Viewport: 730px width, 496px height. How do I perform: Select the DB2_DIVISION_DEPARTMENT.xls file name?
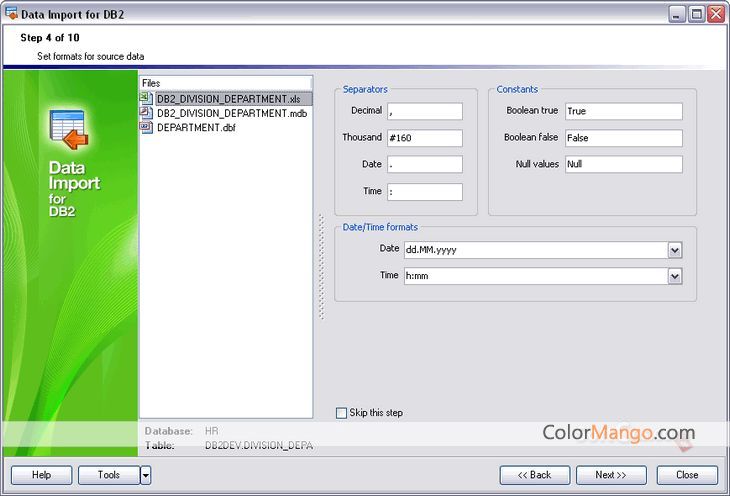point(229,99)
